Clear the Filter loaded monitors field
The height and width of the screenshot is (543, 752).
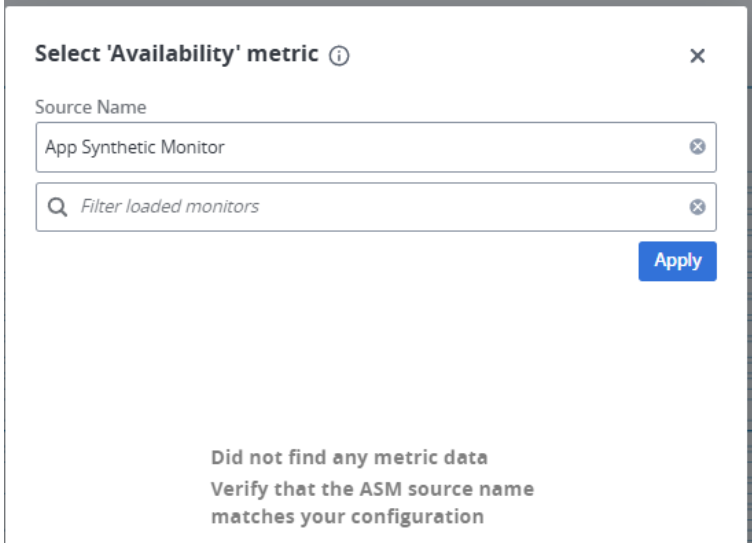click(698, 207)
